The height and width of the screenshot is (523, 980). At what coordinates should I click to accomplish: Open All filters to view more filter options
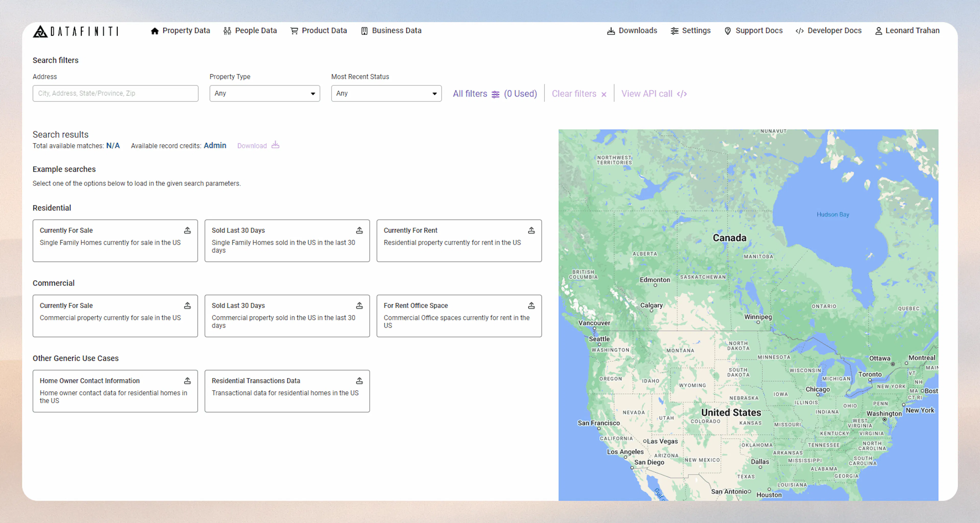tap(470, 94)
